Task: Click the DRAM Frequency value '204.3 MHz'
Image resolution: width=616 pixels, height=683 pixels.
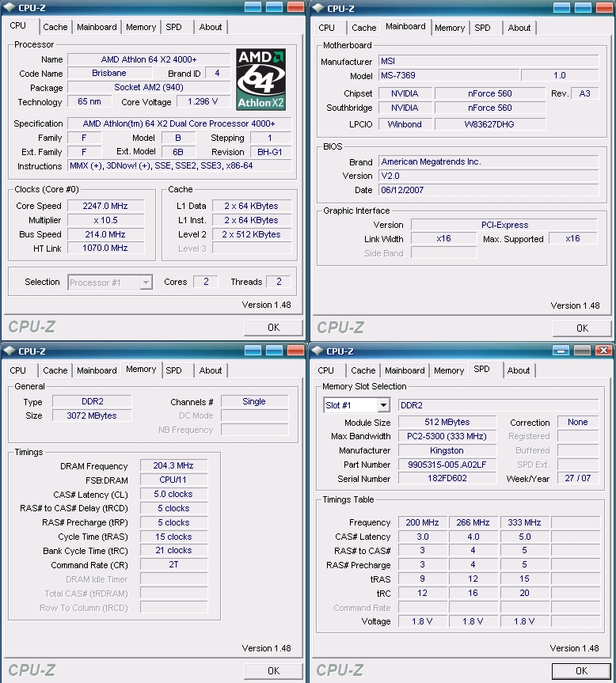Action: pos(173,465)
